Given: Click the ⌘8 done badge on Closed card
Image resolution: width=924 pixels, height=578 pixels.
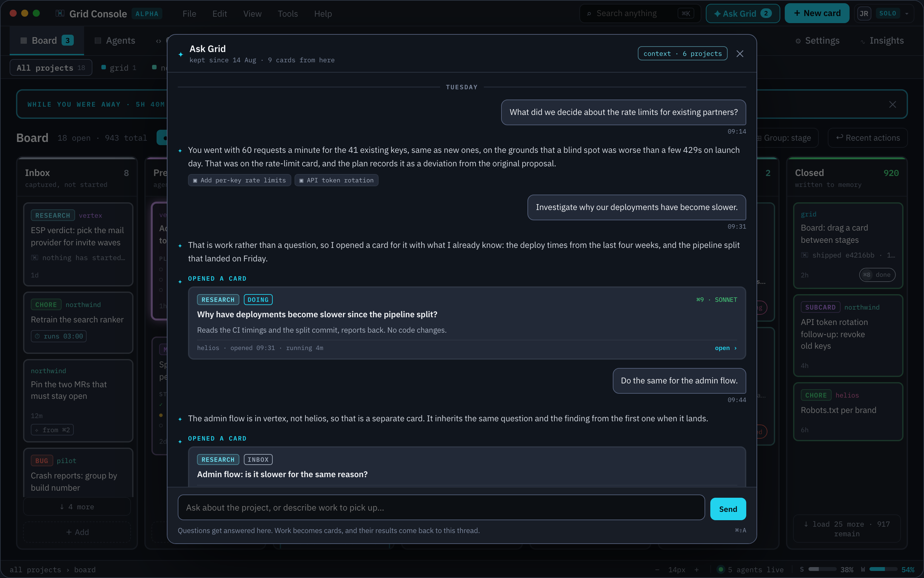Looking at the screenshot, I should (877, 275).
